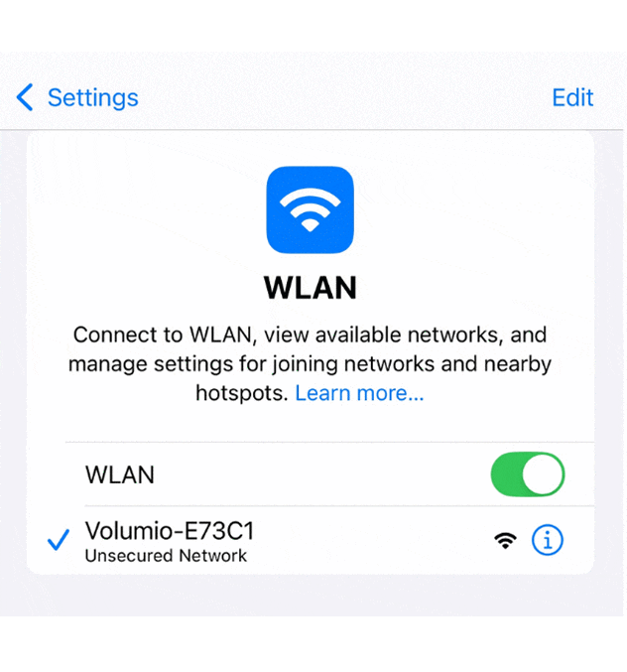This screenshot has width=627, height=672.
Task: Tap the blue back chevron arrow
Action: pos(25,97)
